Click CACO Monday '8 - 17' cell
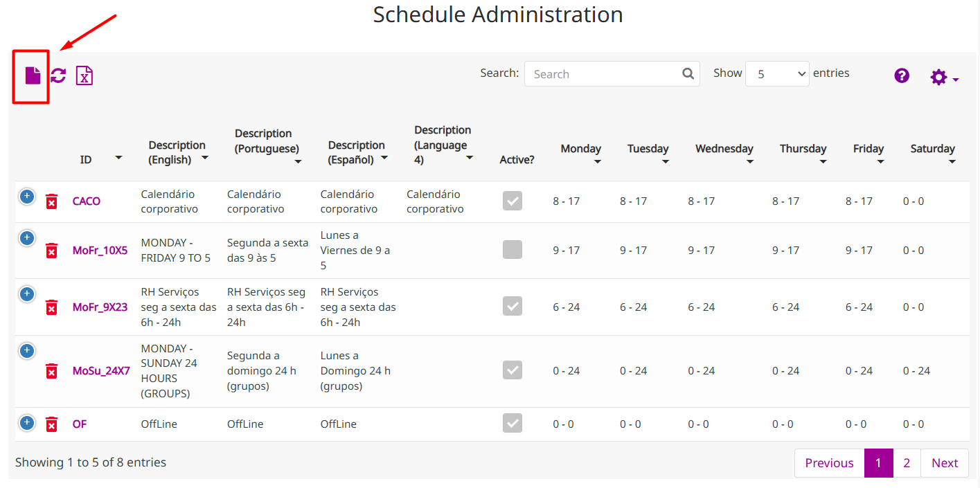Viewport: 980px width, 488px height. coord(567,201)
